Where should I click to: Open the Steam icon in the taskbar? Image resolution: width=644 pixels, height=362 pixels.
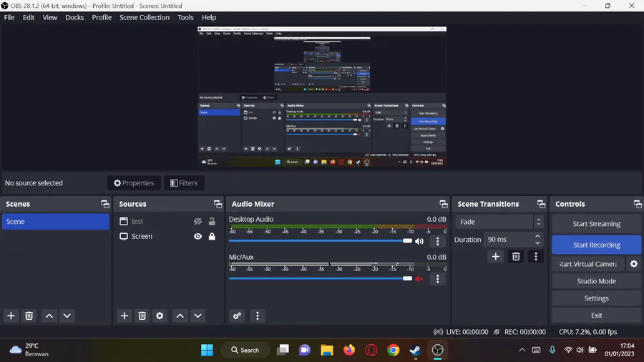[415, 350]
